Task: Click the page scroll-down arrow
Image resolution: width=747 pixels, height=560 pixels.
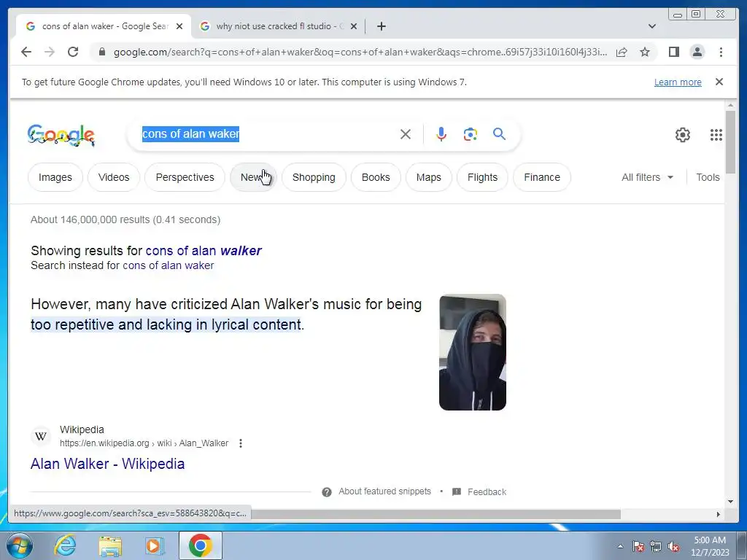Action: tap(730, 502)
